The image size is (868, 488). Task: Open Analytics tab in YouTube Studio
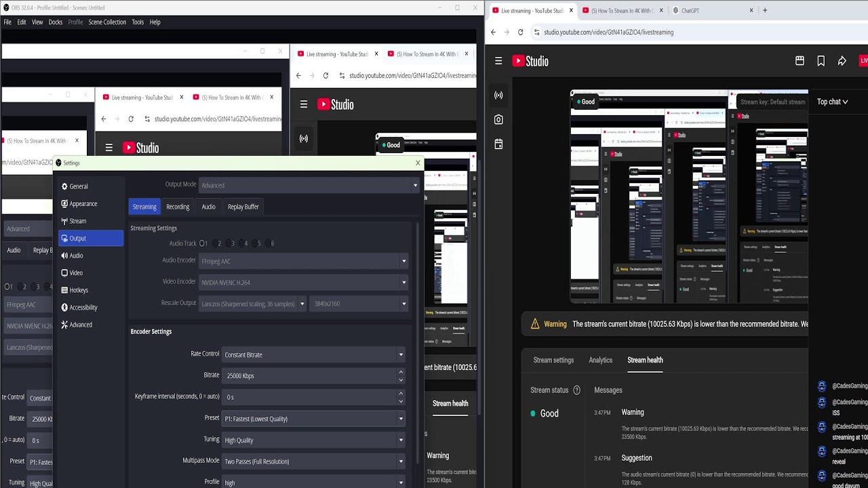(x=600, y=360)
